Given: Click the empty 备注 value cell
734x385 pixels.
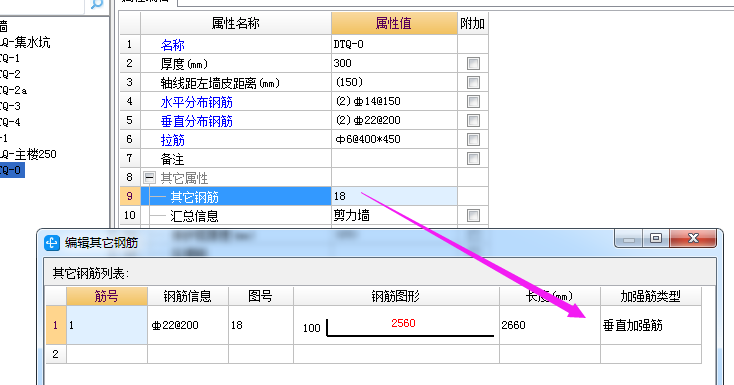Looking at the screenshot, I should coord(394,158).
